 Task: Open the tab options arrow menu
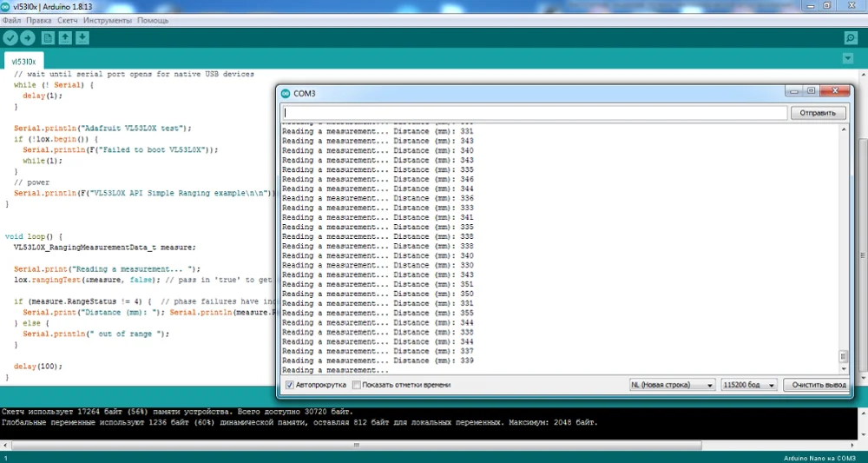847,58
